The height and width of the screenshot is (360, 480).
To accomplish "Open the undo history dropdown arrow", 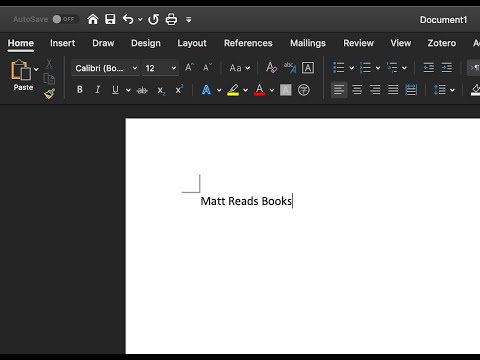I will tap(140, 20).
